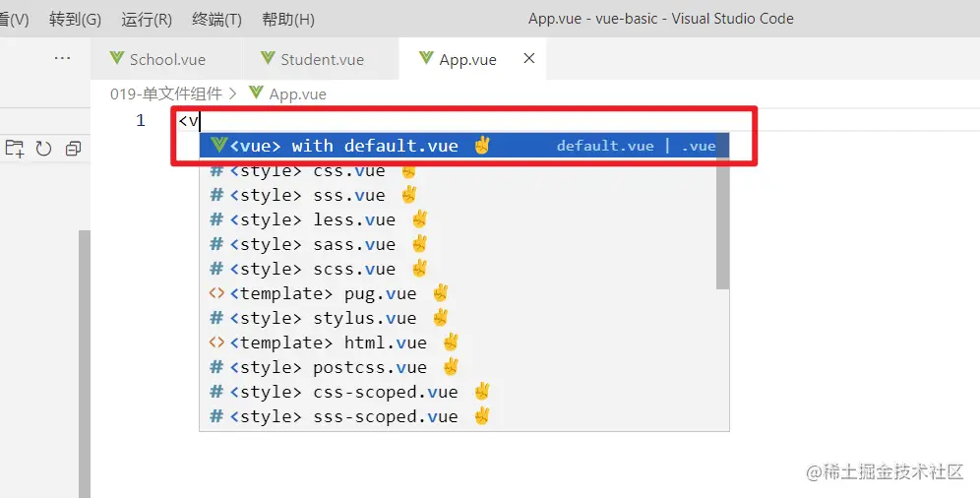Click the Vue icon on School.vue tab

coord(116,58)
